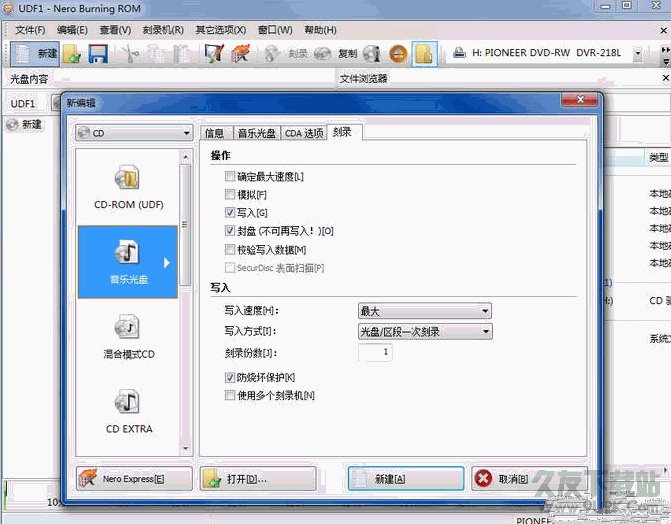The height and width of the screenshot is (524, 671).
Task: Toggle the 写入[G] checkbox
Action: (x=230, y=212)
